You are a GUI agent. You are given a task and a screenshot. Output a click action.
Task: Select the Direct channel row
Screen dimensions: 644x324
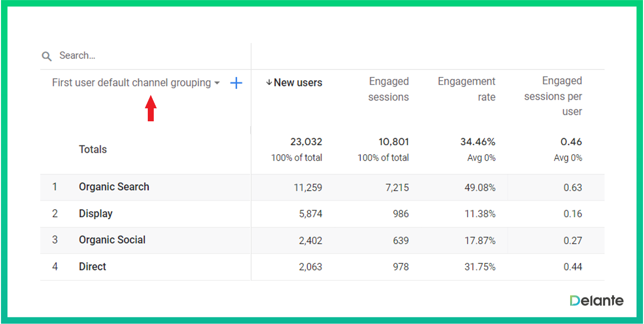pos(92,267)
